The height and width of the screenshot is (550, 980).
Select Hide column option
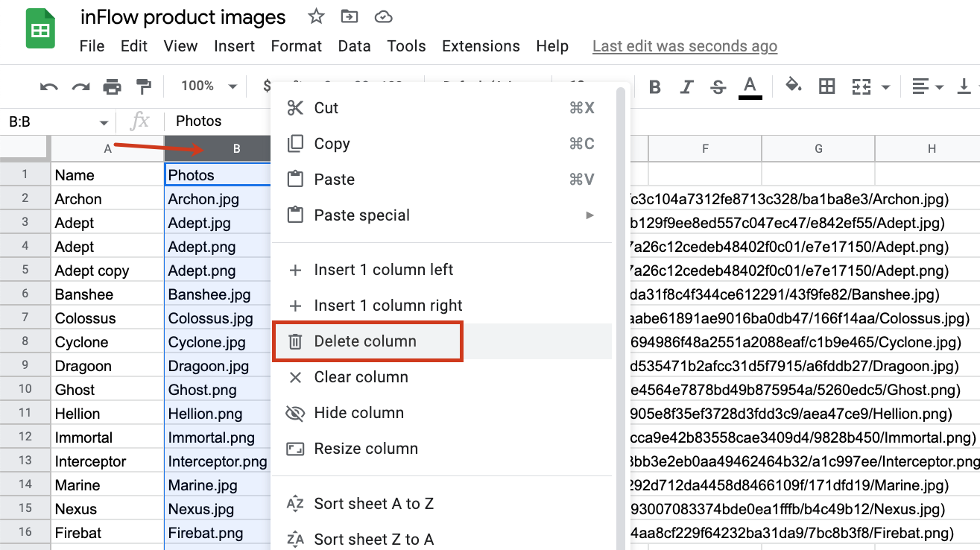click(442, 413)
